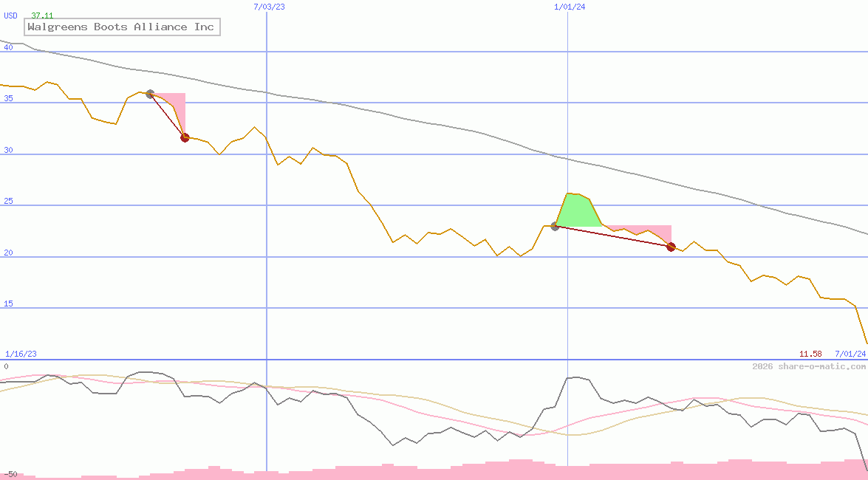Select the red end marker near the 30 level
This screenshot has width=868, height=480.
[185, 137]
